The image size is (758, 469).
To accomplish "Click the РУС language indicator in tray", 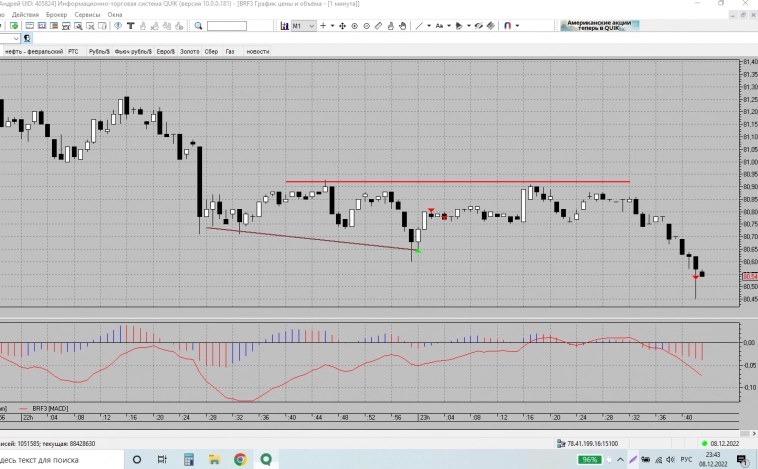I will click(x=686, y=460).
